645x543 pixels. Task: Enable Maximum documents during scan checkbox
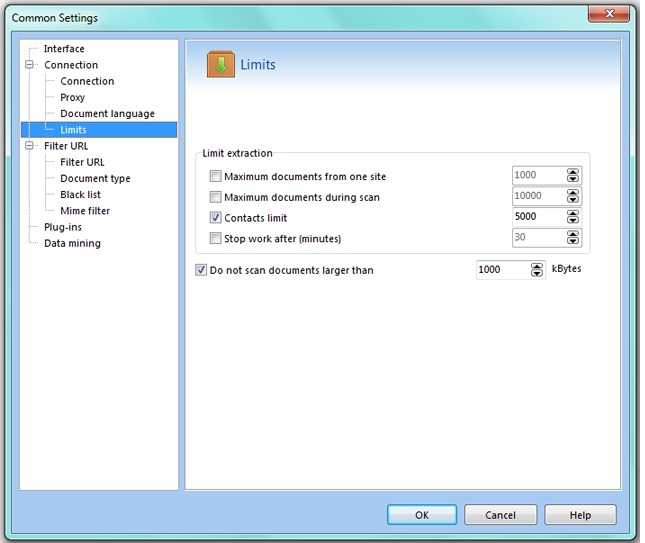click(x=216, y=197)
